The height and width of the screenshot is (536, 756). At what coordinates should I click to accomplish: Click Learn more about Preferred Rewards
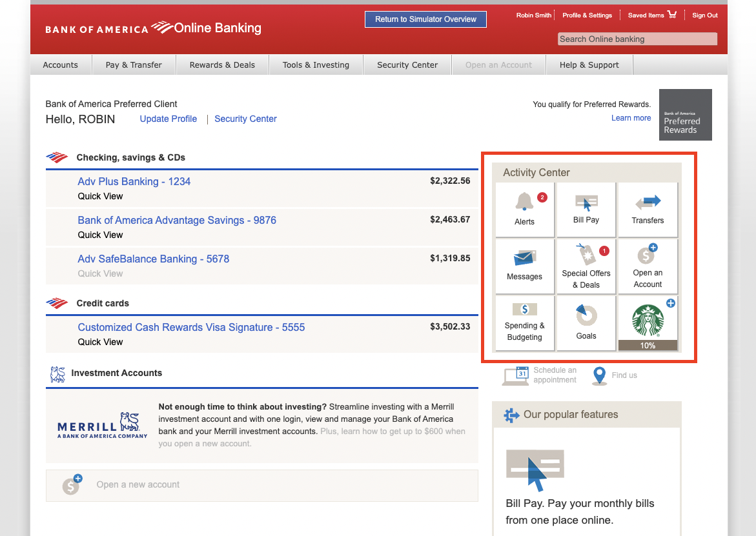point(631,118)
